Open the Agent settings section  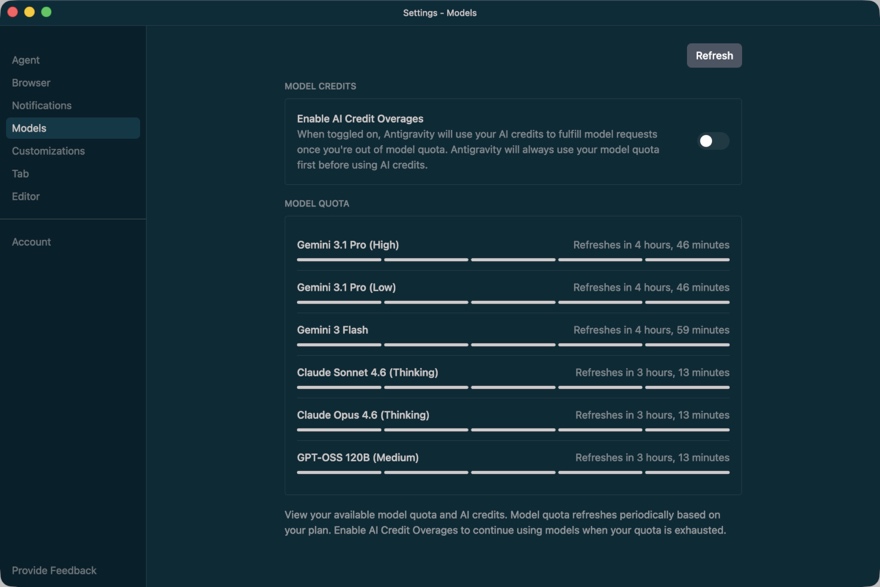tap(26, 60)
